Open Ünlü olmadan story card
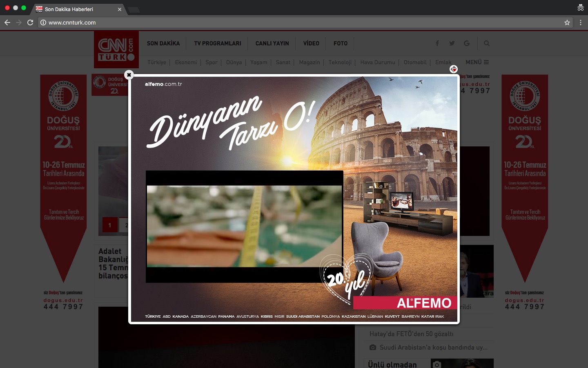588x368 pixels. pos(428,364)
